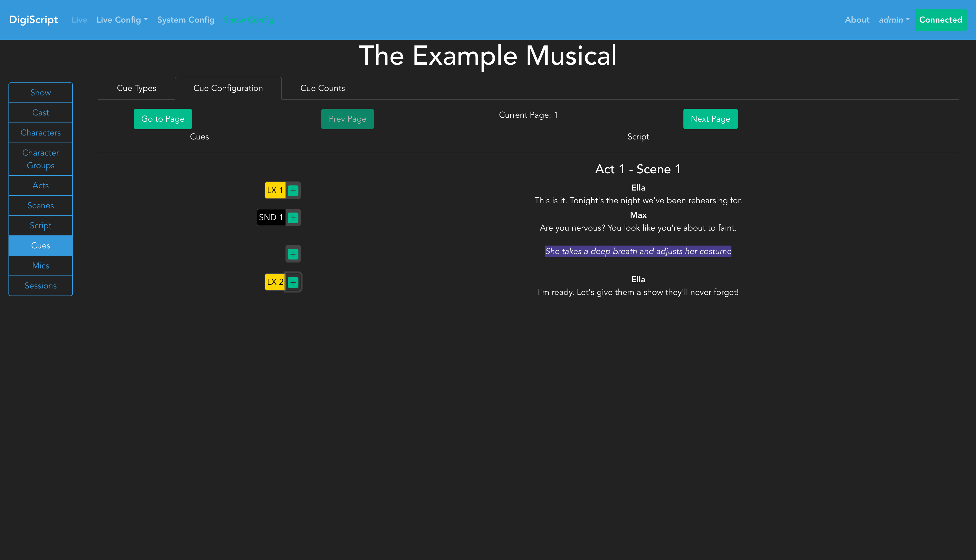Switch to the Cue Counts tab
The image size is (976, 560).
(x=322, y=88)
